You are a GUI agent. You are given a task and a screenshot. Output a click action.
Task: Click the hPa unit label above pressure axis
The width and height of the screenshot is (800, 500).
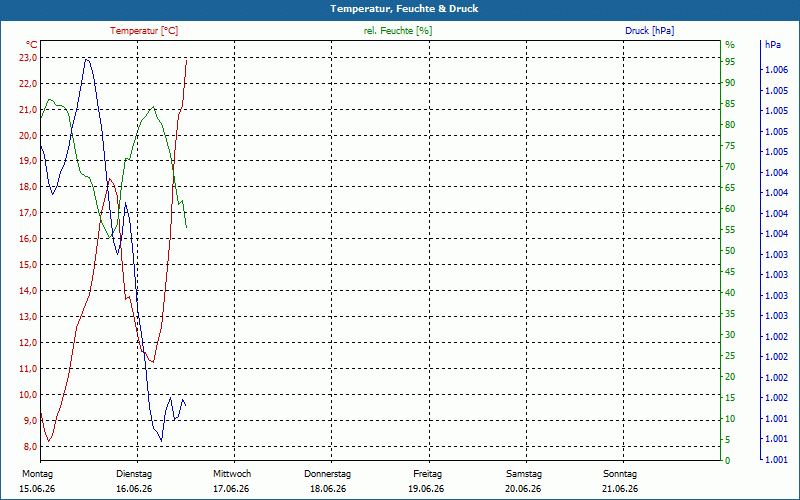click(x=773, y=45)
